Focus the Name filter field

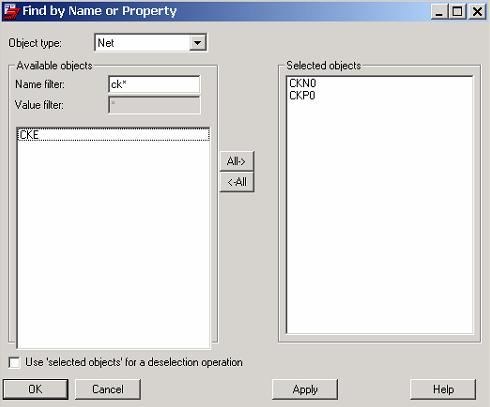tap(154, 85)
